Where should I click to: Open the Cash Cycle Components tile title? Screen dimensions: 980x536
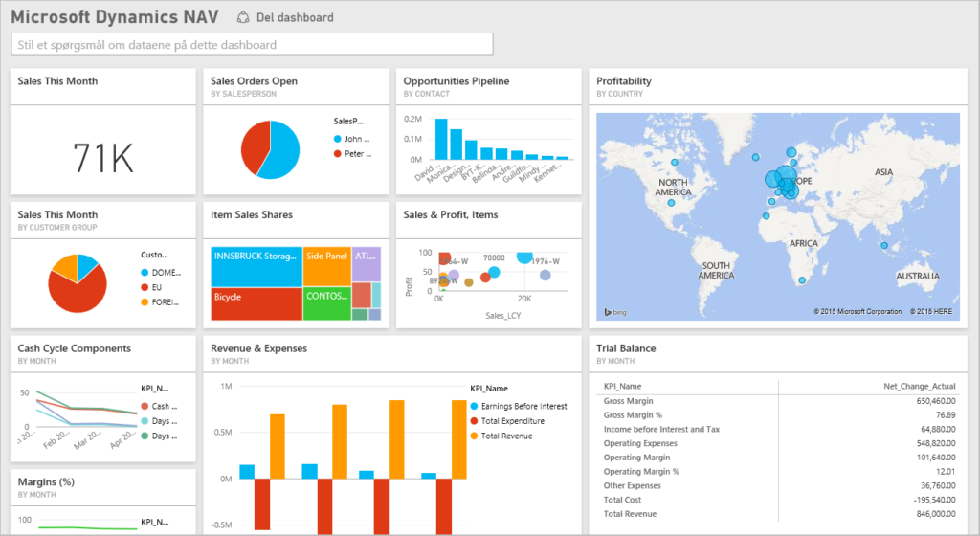tap(74, 348)
